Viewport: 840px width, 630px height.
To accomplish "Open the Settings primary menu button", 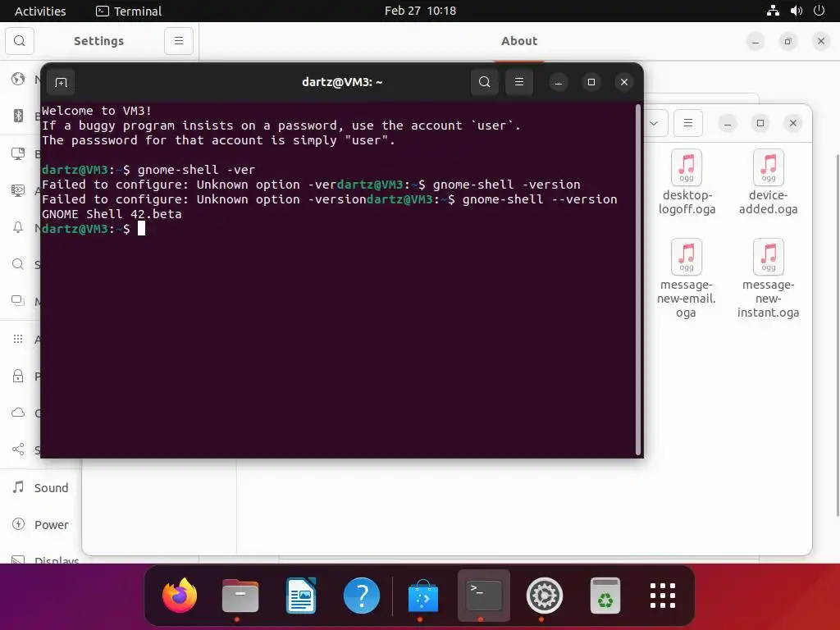I will coord(178,41).
